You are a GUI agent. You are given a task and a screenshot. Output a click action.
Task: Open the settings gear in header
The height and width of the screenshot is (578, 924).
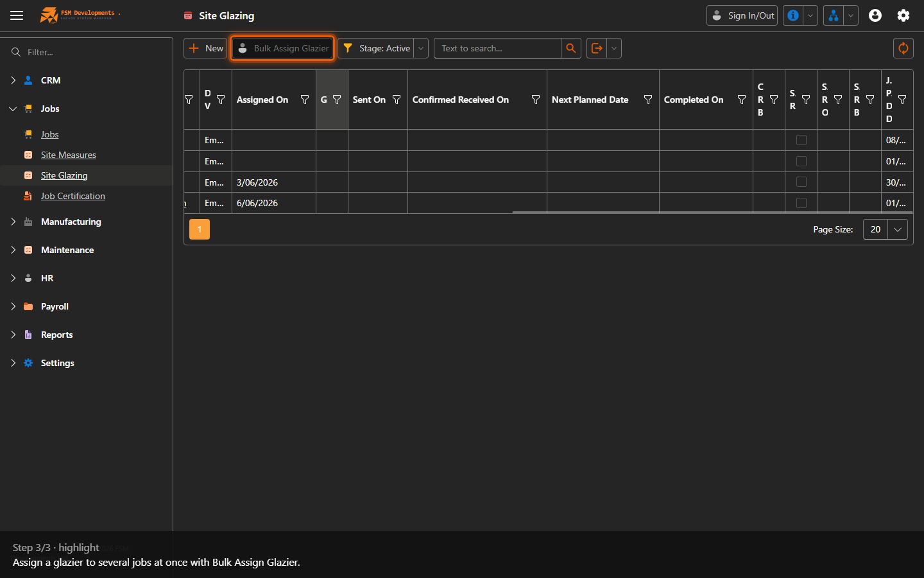tap(903, 15)
